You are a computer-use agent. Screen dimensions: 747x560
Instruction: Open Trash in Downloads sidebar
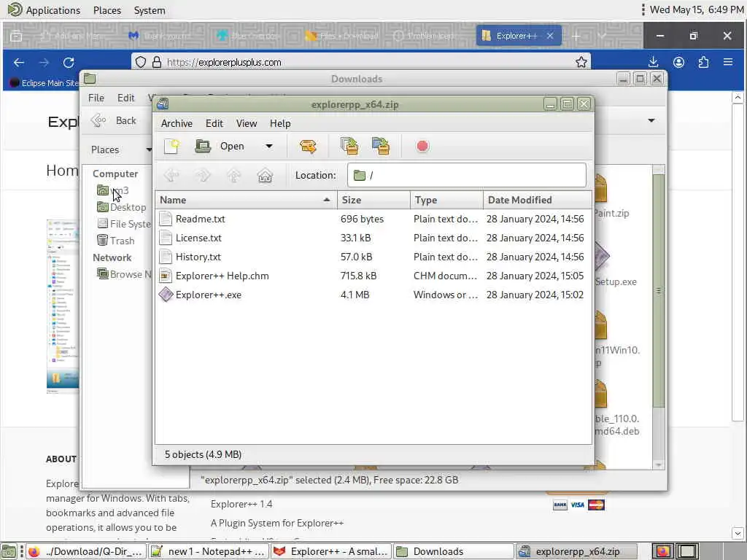(x=116, y=241)
